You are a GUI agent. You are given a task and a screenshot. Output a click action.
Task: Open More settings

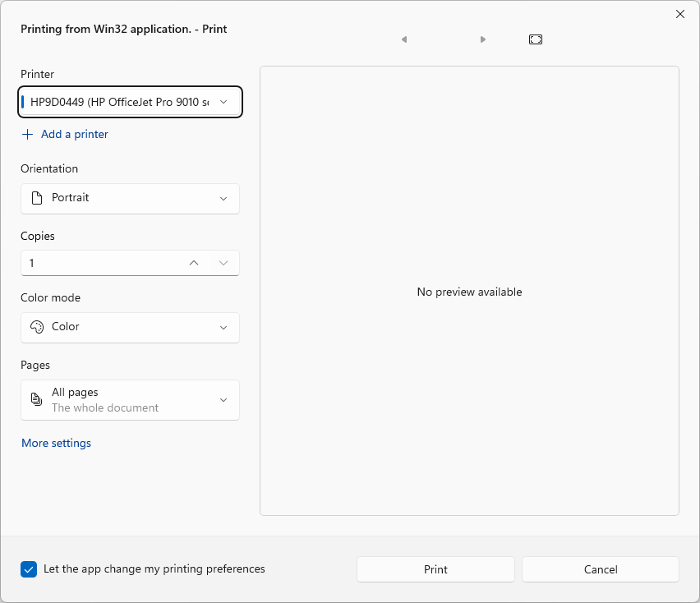click(x=56, y=443)
